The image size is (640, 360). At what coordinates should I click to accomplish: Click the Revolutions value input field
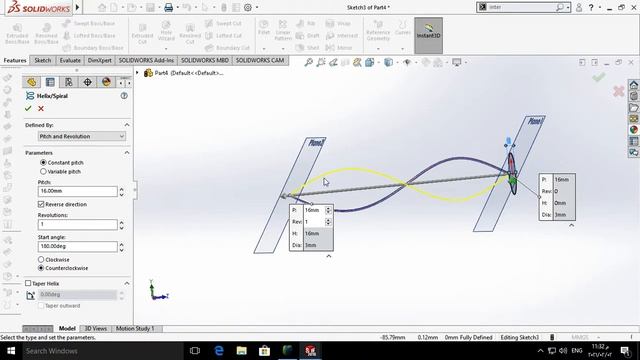tap(78, 224)
